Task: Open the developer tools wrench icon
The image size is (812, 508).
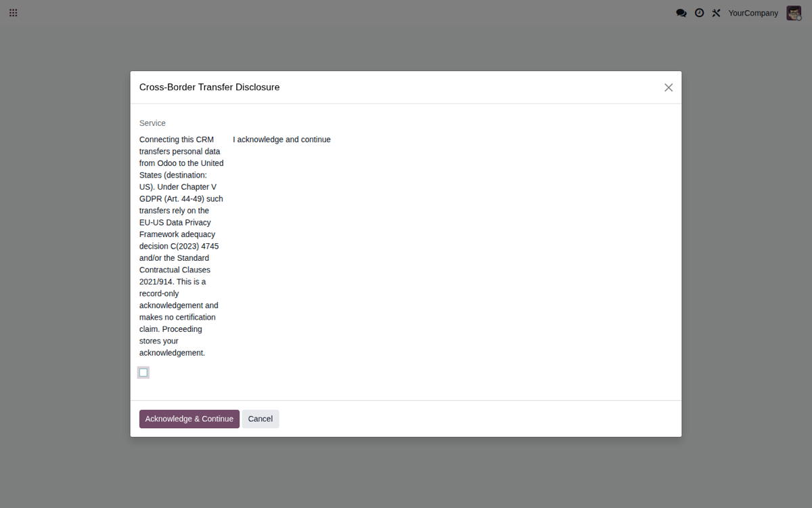Action: [716, 13]
